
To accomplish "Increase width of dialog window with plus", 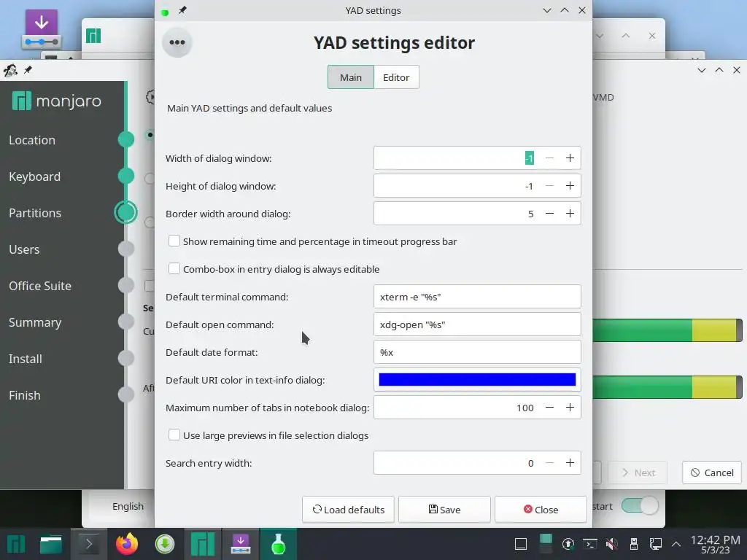I will [570, 158].
